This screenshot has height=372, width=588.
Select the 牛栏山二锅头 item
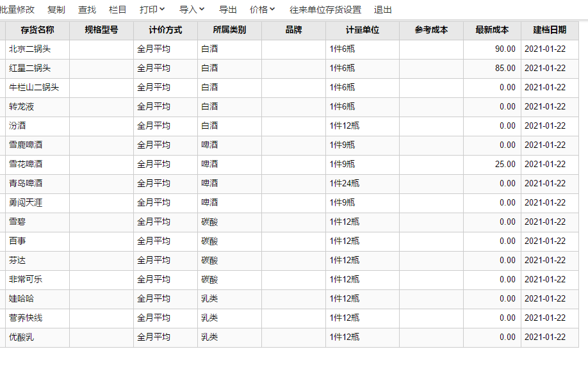[x=34, y=87]
